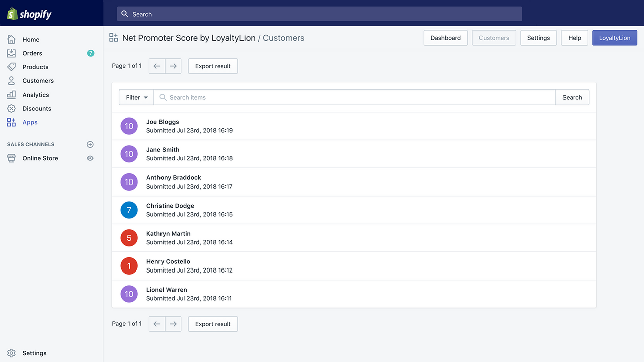Select the Products tag icon
The width and height of the screenshot is (644, 362).
coord(11,67)
